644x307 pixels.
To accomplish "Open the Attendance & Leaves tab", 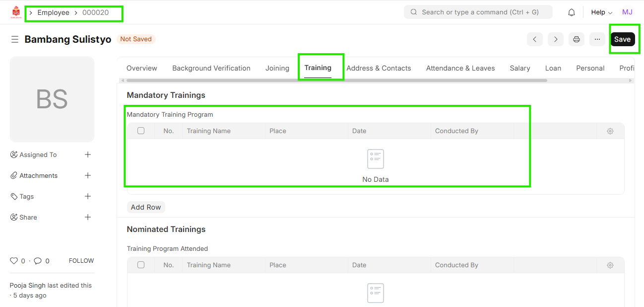I will [x=460, y=68].
